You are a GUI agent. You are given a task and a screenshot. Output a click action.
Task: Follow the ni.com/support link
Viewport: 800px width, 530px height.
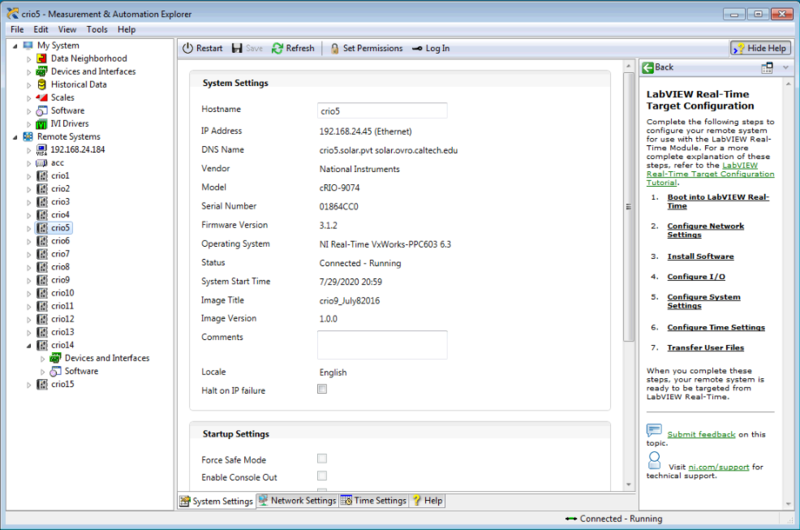[718, 467]
